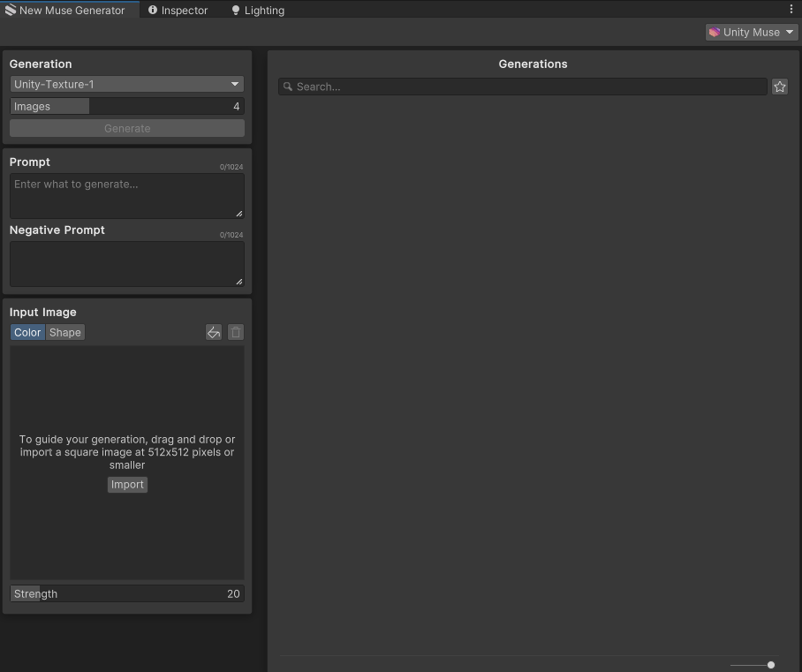802x672 pixels.
Task: Open the three-dot window options menu
Action: tap(791, 9)
